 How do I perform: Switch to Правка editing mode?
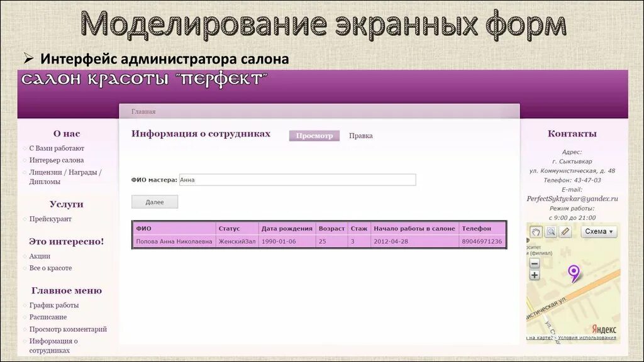[361, 135]
